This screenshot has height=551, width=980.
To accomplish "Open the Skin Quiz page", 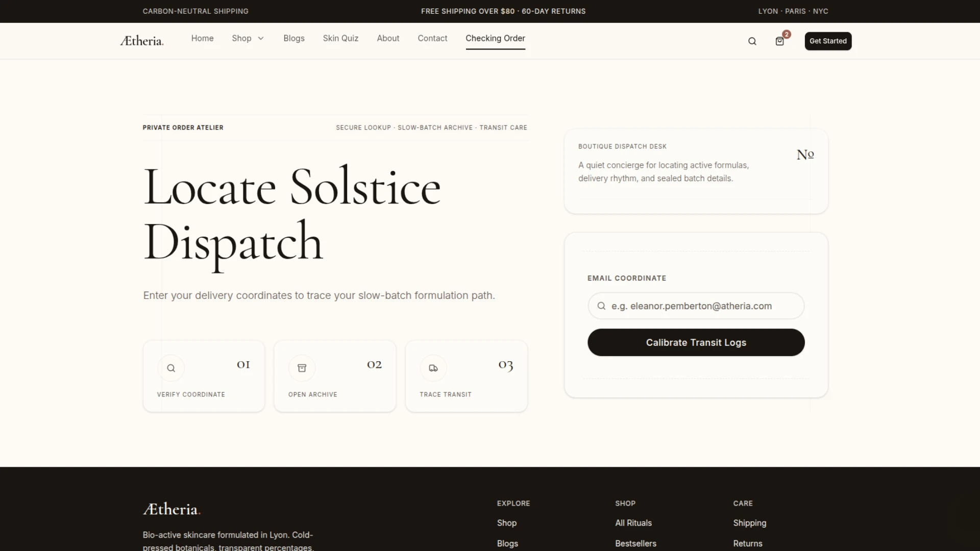I will (x=340, y=38).
